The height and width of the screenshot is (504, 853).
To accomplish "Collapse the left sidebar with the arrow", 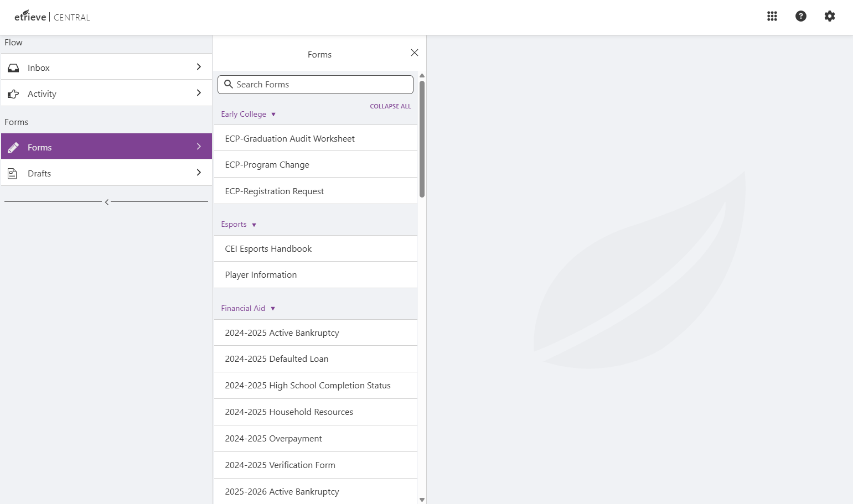I will pos(107,202).
